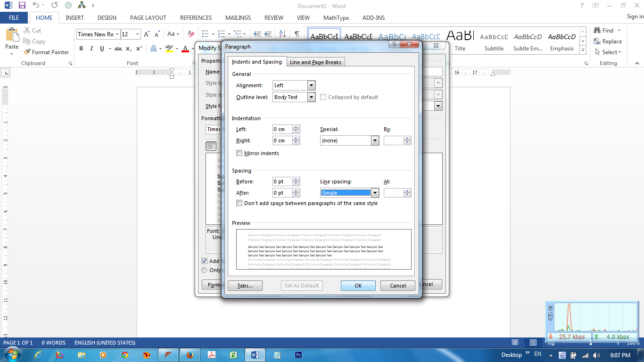This screenshot has height=362, width=644.
Task: Open the Outline level dropdown
Action: point(311,97)
